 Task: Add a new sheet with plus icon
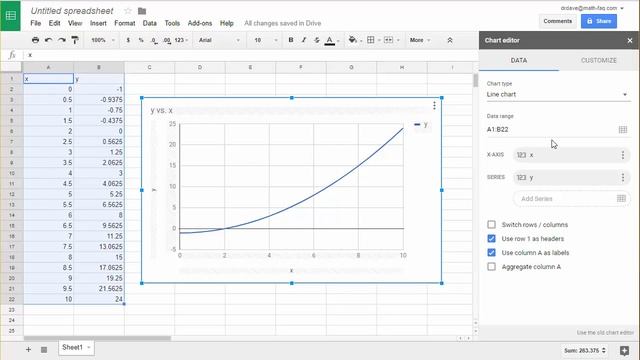28,349
